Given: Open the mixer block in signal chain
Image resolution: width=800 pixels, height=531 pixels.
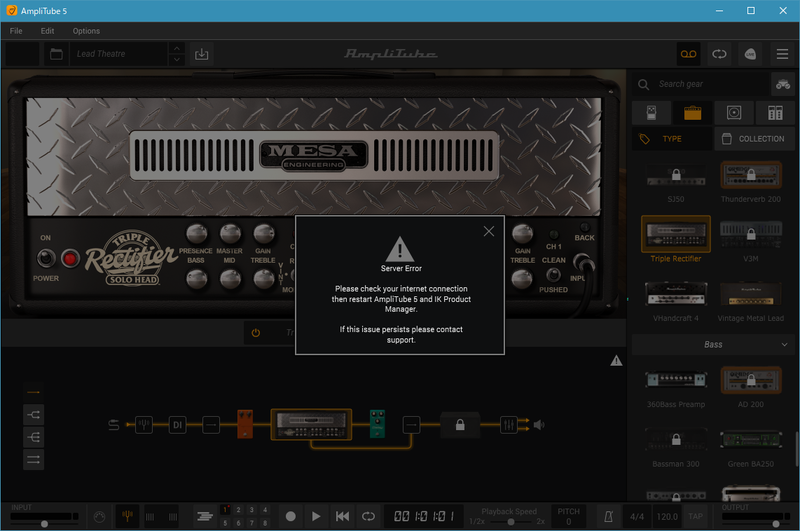Looking at the screenshot, I should click(509, 424).
